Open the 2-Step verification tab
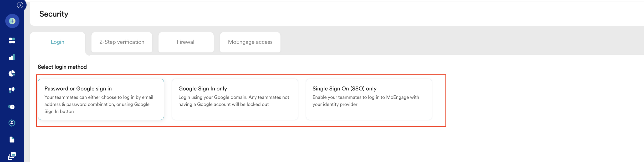 (x=122, y=42)
